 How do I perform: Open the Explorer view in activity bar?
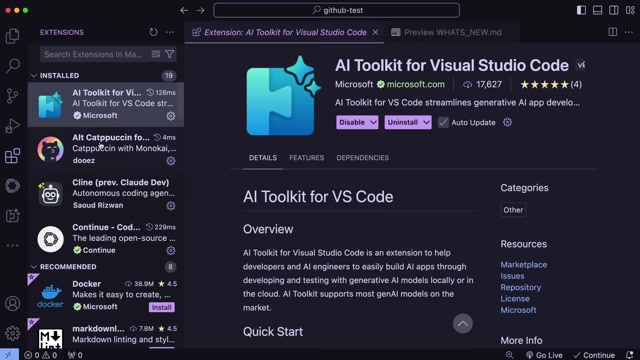(x=12, y=36)
